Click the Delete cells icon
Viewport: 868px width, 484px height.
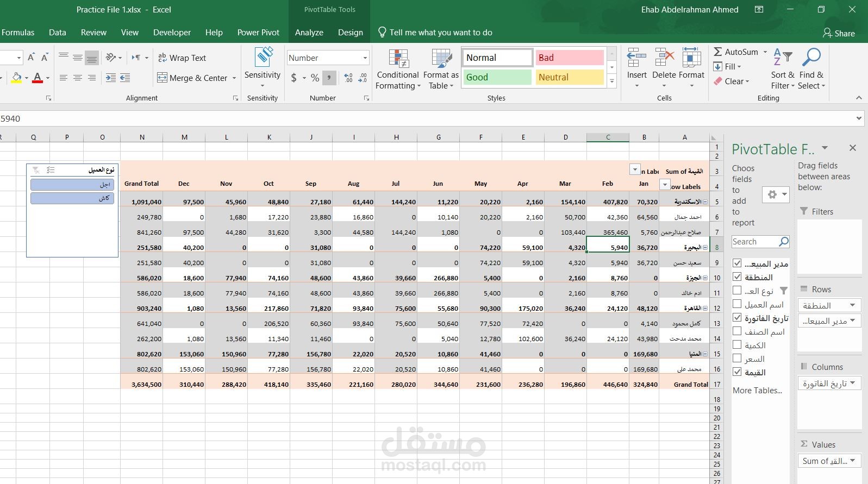point(664,58)
